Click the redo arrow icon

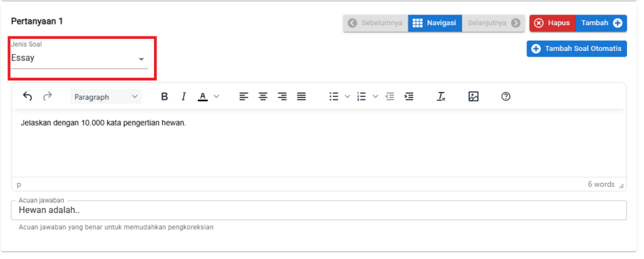click(48, 96)
